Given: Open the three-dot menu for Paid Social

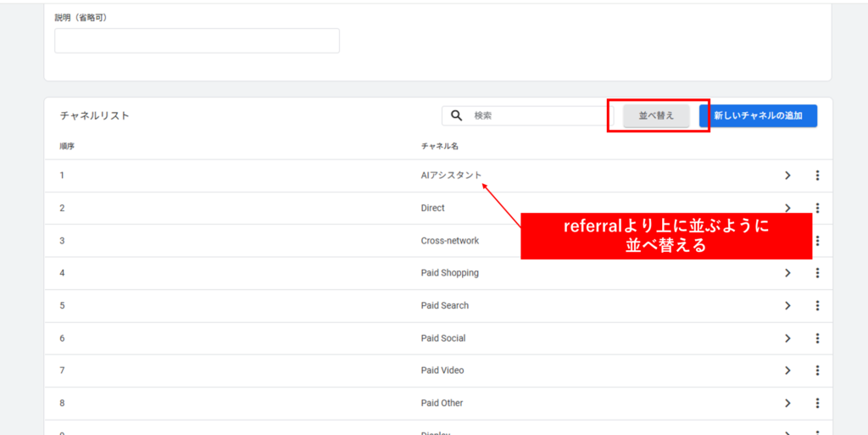Looking at the screenshot, I should [817, 338].
